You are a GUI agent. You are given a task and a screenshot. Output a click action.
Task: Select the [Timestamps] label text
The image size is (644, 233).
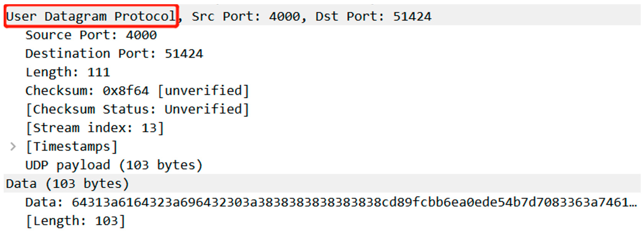(72, 146)
